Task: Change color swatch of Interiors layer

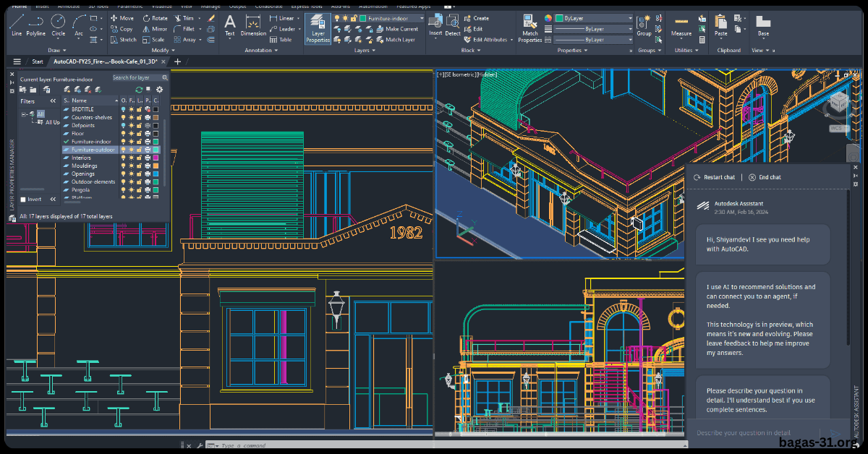Action: pyautogui.click(x=156, y=158)
